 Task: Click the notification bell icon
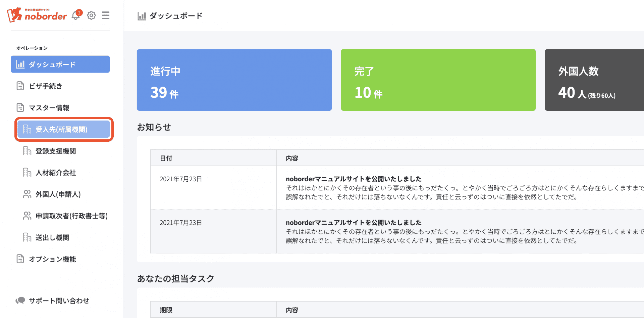tap(76, 15)
